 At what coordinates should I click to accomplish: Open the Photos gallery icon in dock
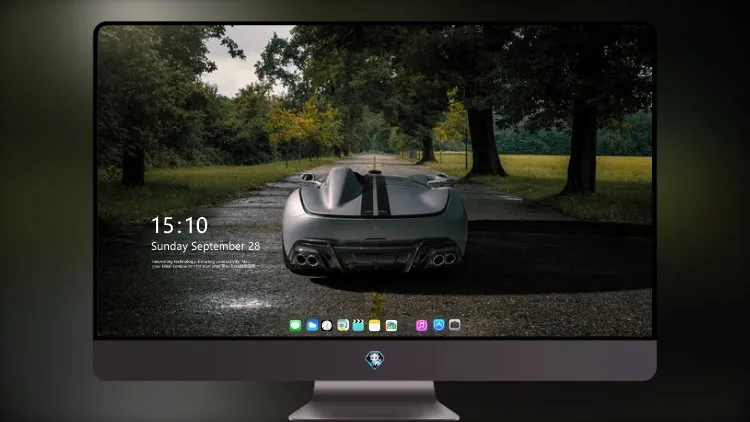pyautogui.click(x=391, y=325)
